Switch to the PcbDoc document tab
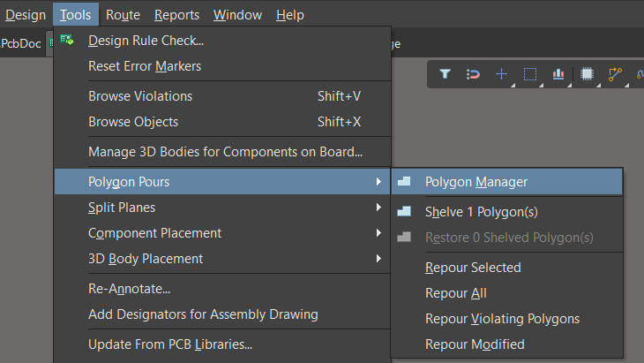The image size is (644, 363). pyautogui.click(x=21, y=43)
